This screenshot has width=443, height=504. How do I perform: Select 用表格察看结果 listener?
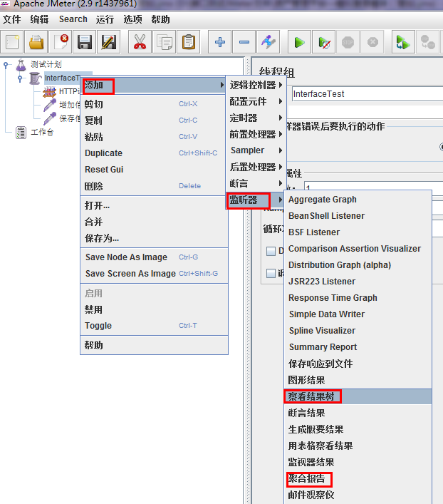[358, 446]
